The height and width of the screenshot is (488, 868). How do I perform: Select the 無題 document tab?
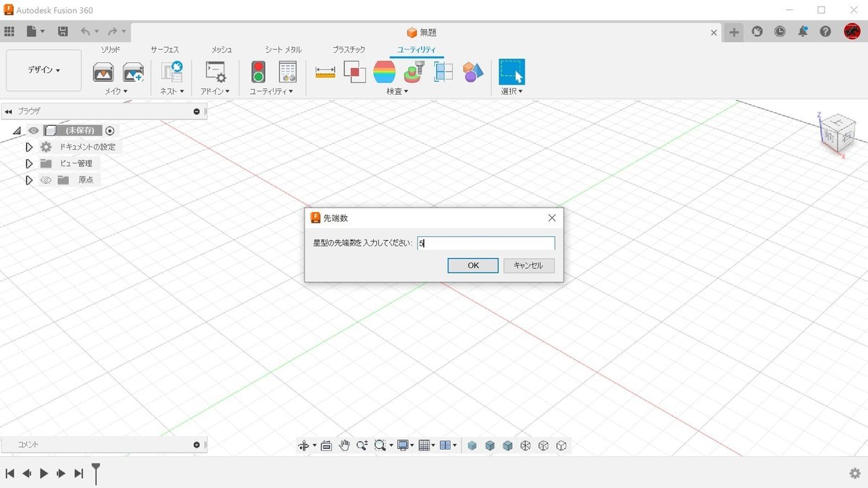422,33
